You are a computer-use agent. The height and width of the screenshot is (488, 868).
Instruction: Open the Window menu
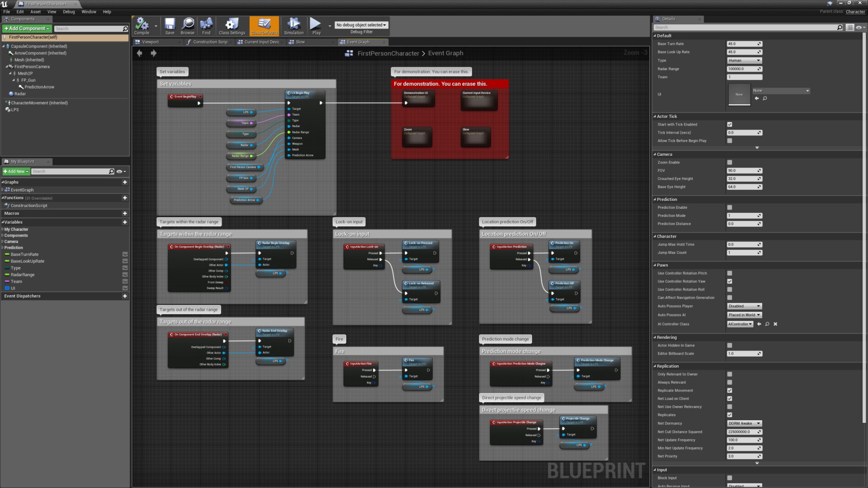[x=89, y=12]
